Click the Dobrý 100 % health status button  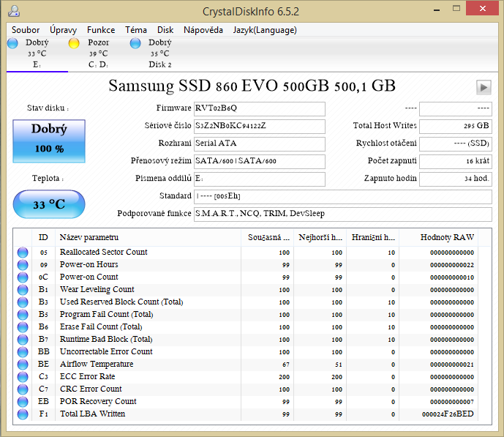[49, 138]
